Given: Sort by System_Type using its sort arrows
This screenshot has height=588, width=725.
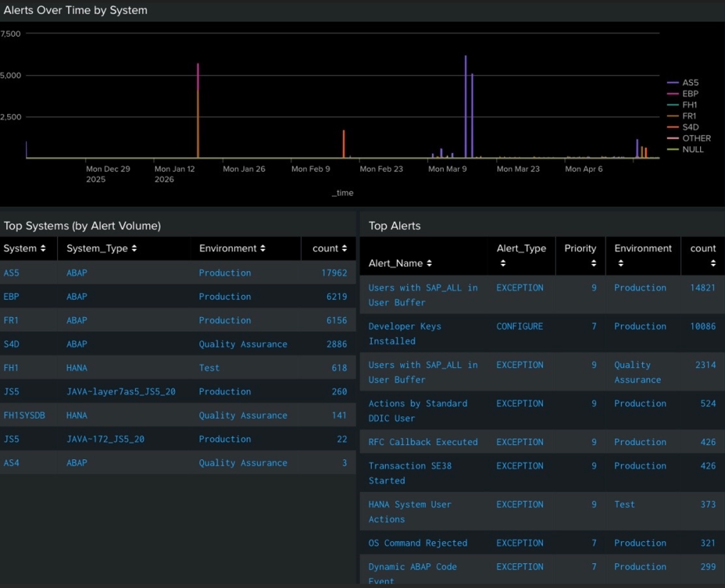Looking at the screenshot, I should 134,248.
